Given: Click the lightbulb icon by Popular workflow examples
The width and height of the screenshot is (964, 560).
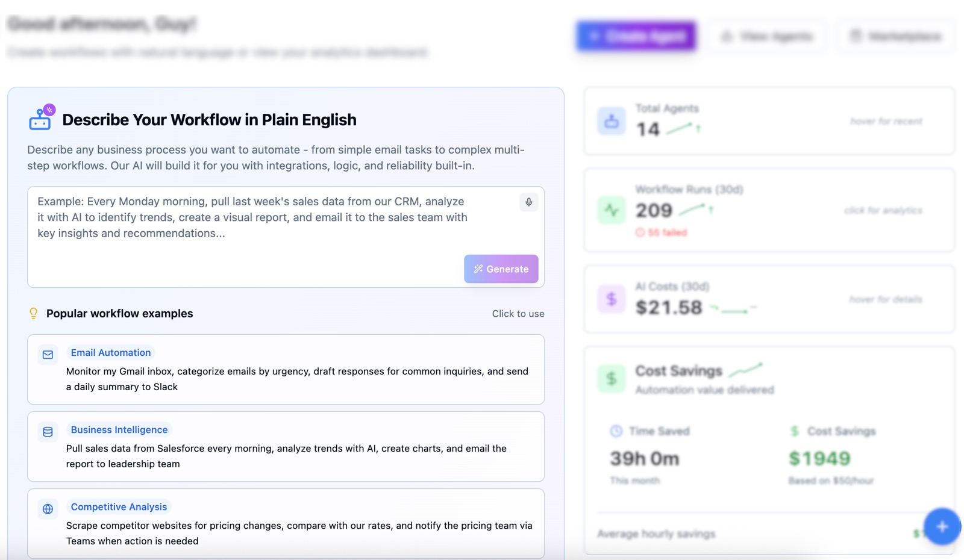Looking at the screenshot, I should pos(34,313).
